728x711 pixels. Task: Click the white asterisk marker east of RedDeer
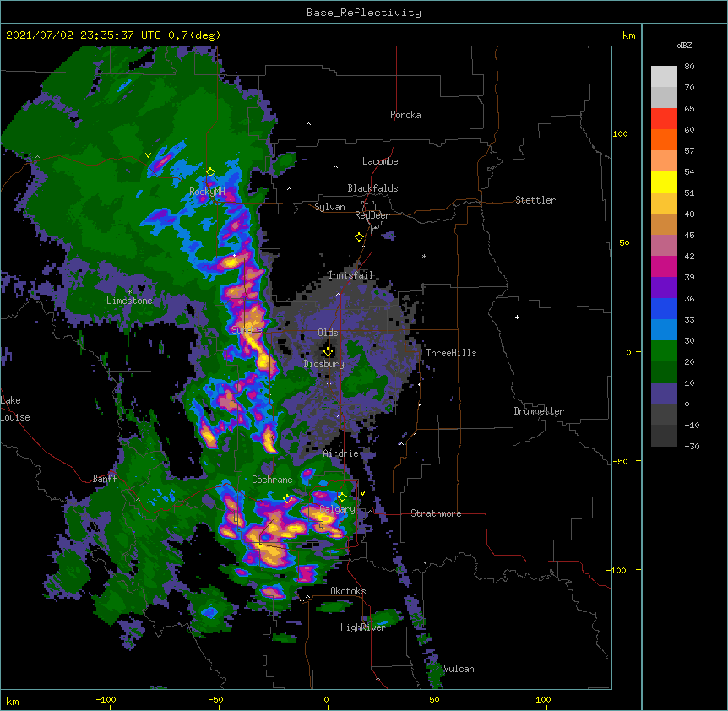(x=424, y=256)
